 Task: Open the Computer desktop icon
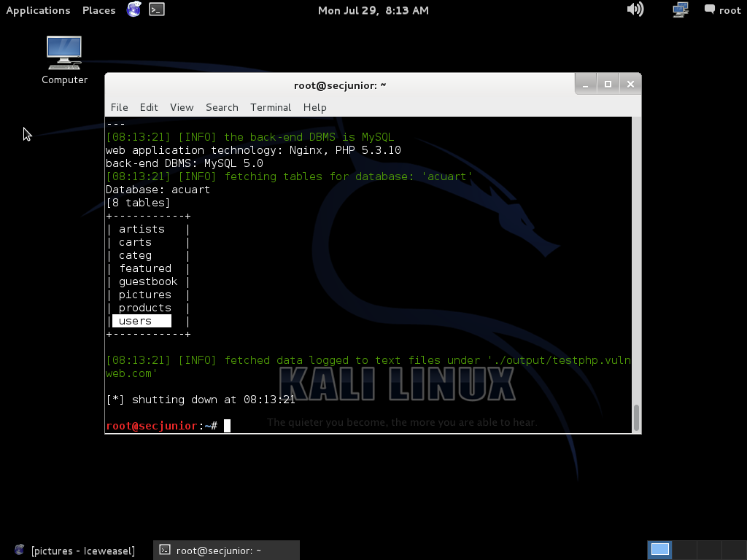64,61
